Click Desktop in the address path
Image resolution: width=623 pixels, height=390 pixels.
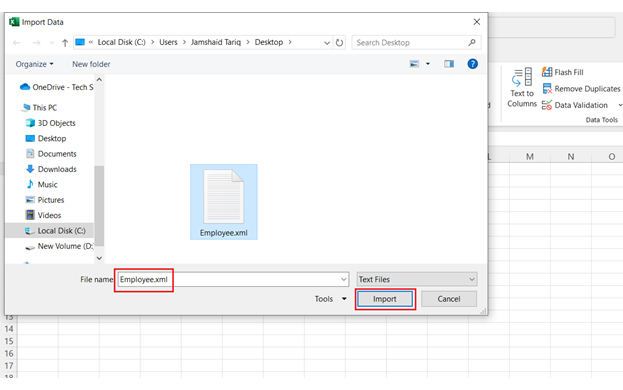tap(269, 42)
